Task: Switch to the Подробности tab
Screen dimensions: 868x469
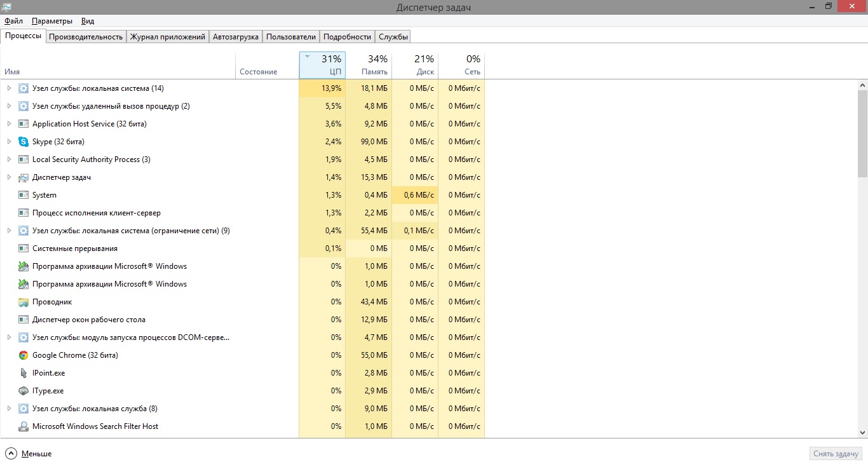Action: tap(347, 37)
